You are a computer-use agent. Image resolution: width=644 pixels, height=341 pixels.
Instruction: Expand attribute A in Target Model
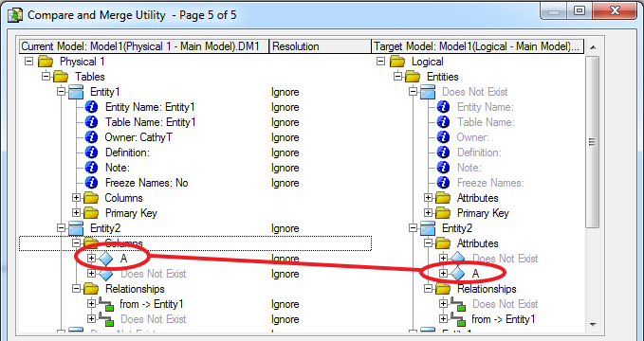[x=443, y=274]
